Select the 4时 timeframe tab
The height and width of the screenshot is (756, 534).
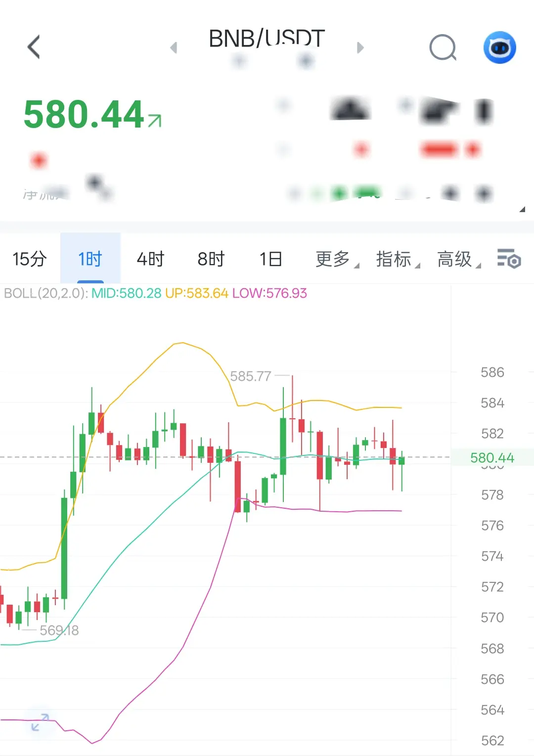click(150, 259)
